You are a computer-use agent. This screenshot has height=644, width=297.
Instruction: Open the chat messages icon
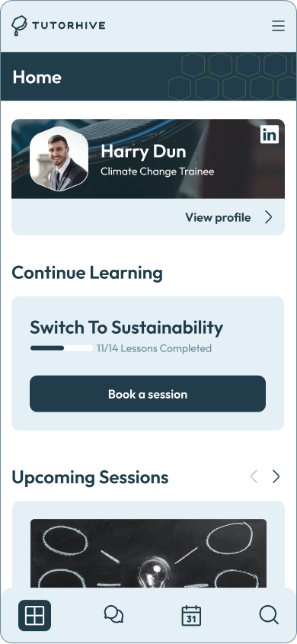113,615
